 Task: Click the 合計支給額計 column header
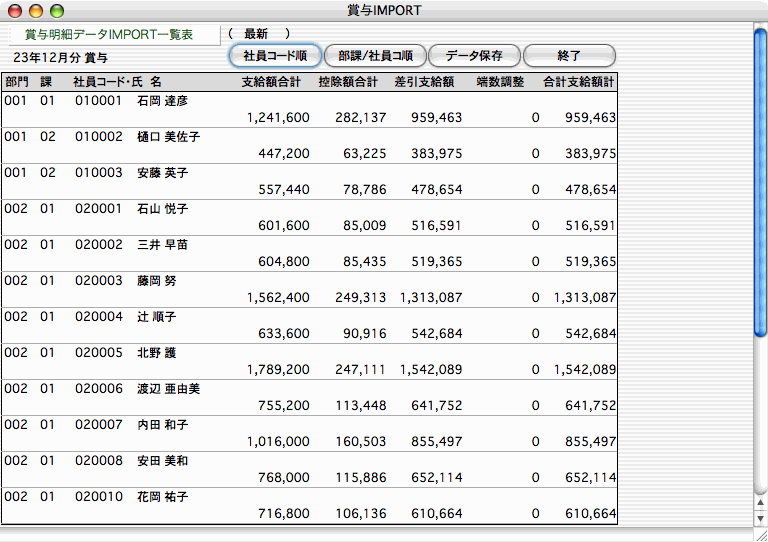[x=578, y=82]
